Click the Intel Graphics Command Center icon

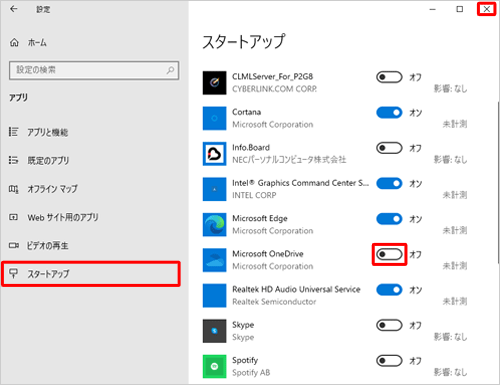pyautogui.click(x=214, y=189)
